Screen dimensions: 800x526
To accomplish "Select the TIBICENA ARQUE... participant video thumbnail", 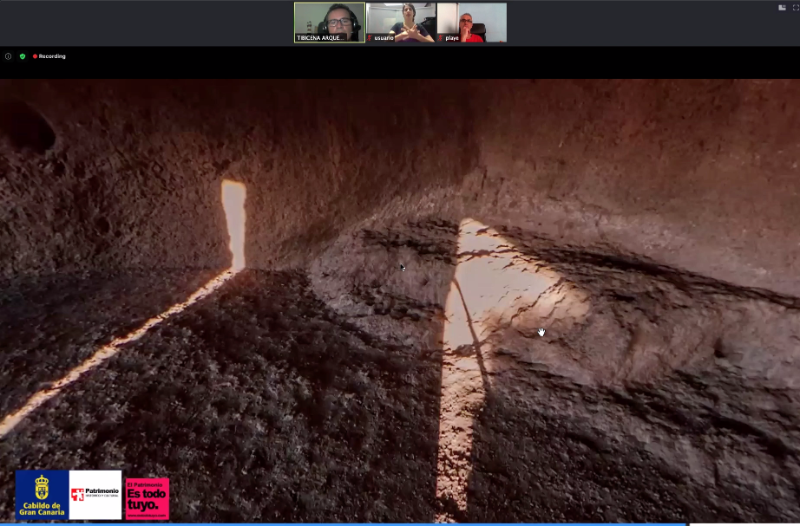I will point(329,20).
